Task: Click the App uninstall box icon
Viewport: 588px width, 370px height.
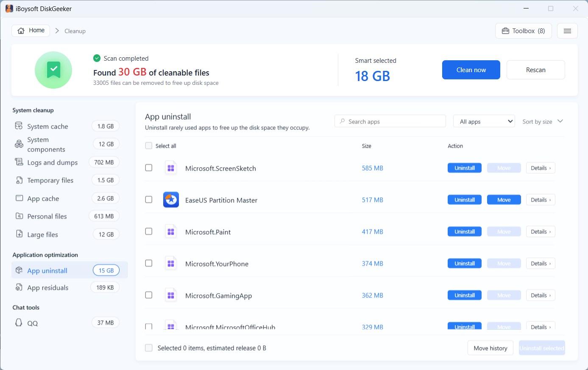Action: [19, 270]
